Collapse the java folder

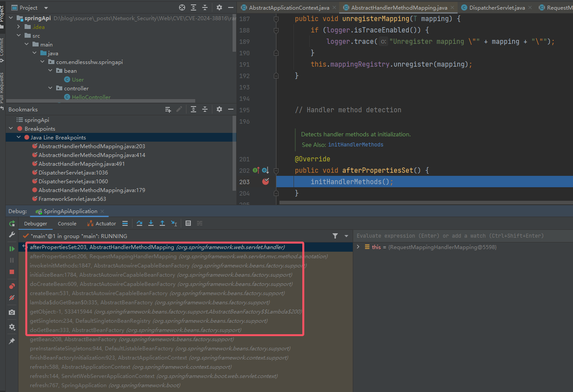(34, 53)
